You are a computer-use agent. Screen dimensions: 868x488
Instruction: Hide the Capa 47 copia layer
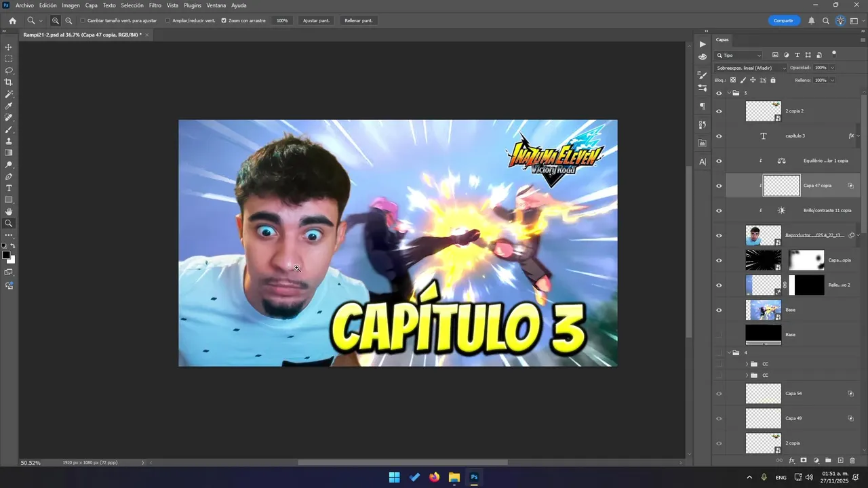719,186
